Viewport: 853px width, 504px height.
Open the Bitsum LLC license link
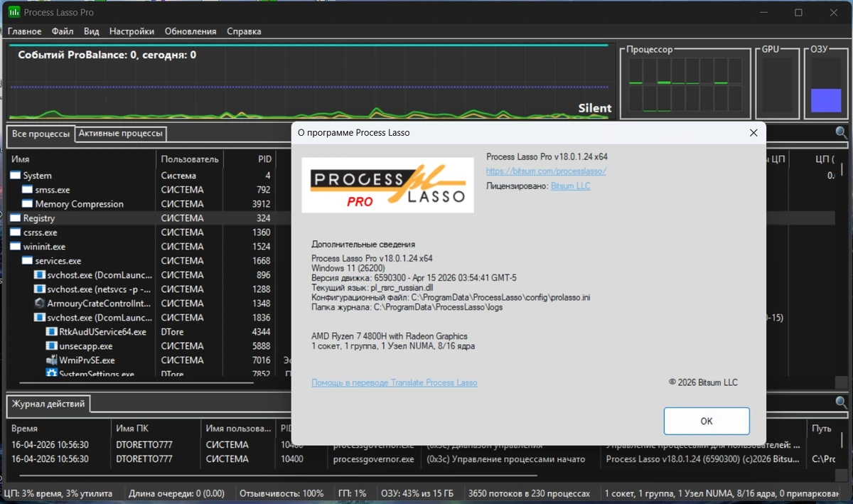[x=570, y=186]
